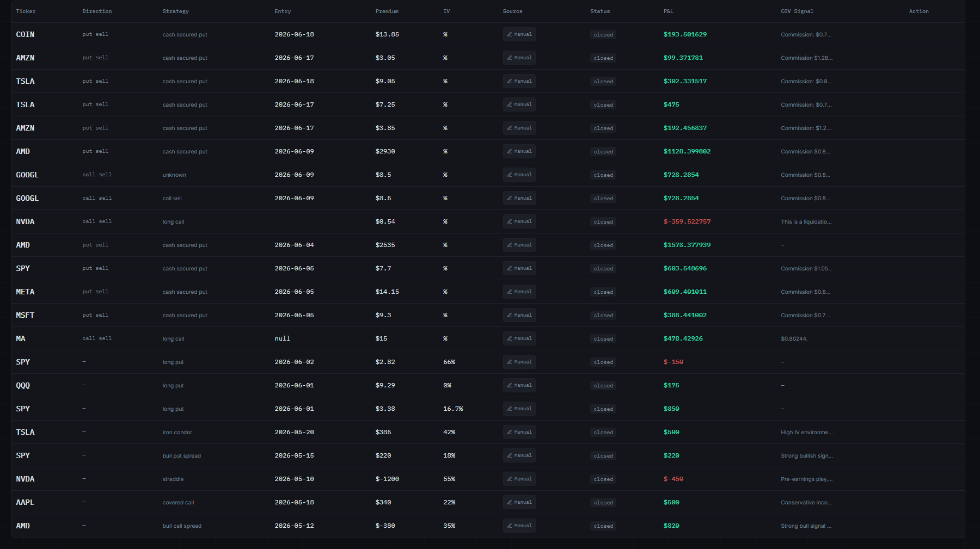Viewport: 980px width, 549px height.
Task: Click the Manual button in the AMD $1128.399802 row
Action: tap(519, 151)
